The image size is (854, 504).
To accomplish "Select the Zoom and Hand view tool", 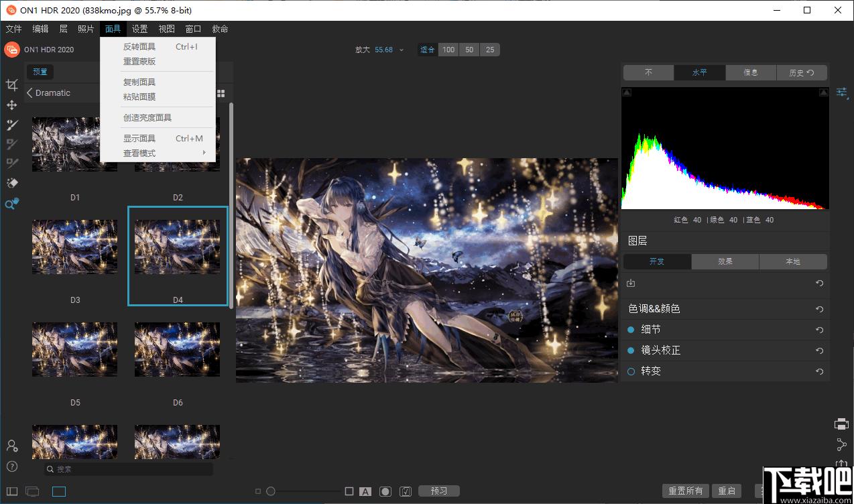I will coord(11,204).
